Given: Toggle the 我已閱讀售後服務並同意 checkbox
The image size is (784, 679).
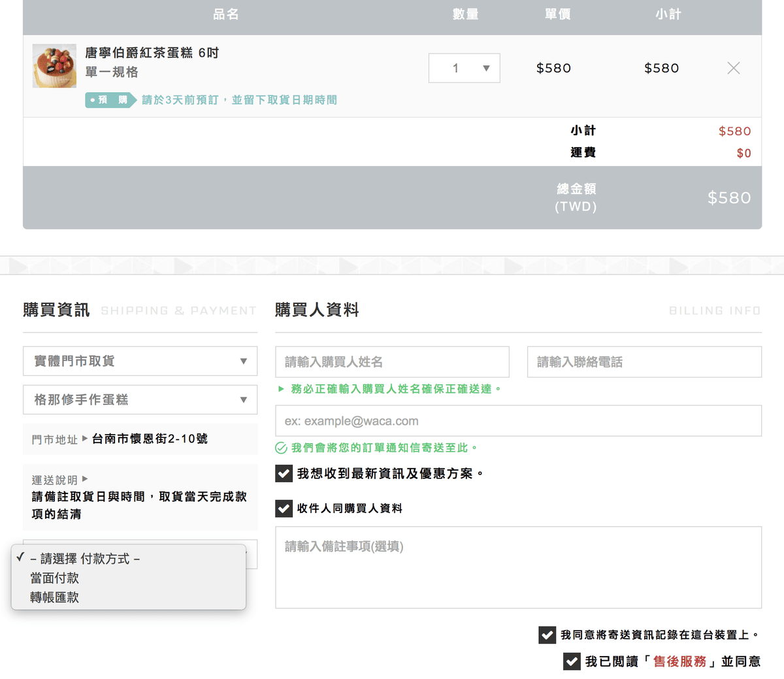Looking at the screenshot, I should tap(572, 661).
